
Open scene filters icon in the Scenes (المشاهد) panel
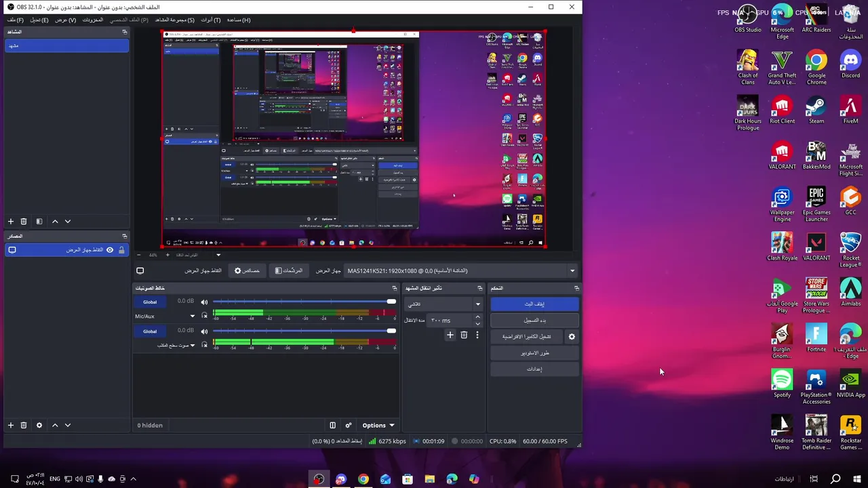coord(39,222)
